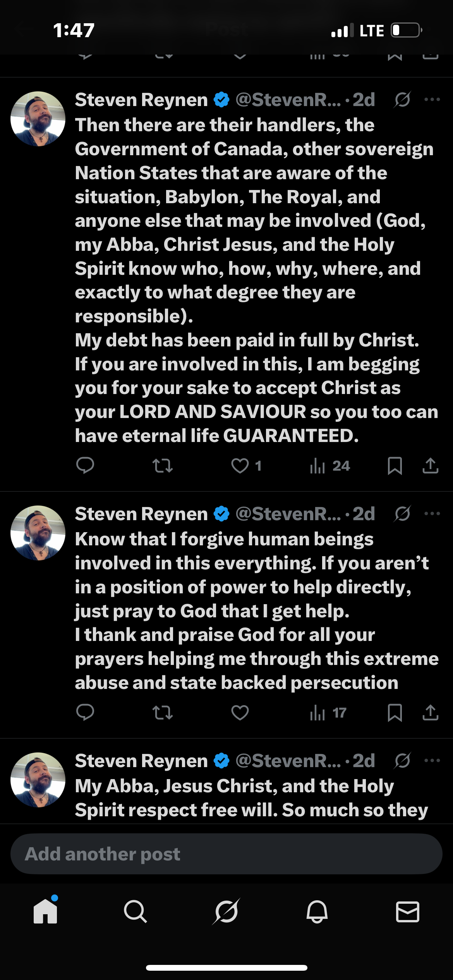Repost the 'Know that I forgive' post

click(x=163, y=713)
